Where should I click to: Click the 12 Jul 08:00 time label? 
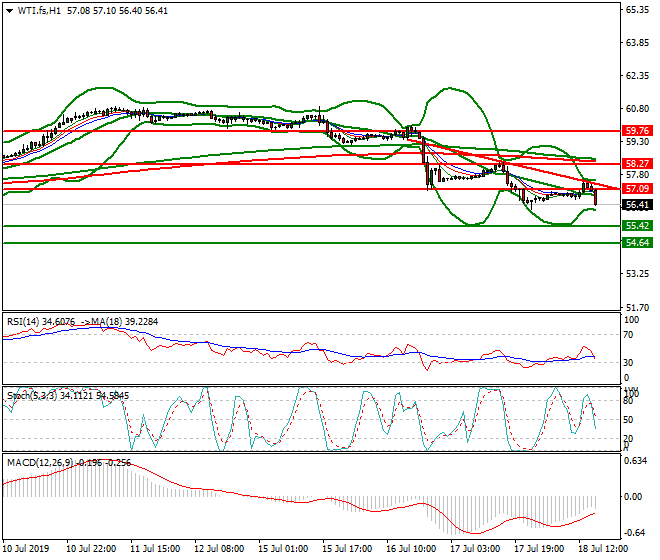[x=219, y=549]
